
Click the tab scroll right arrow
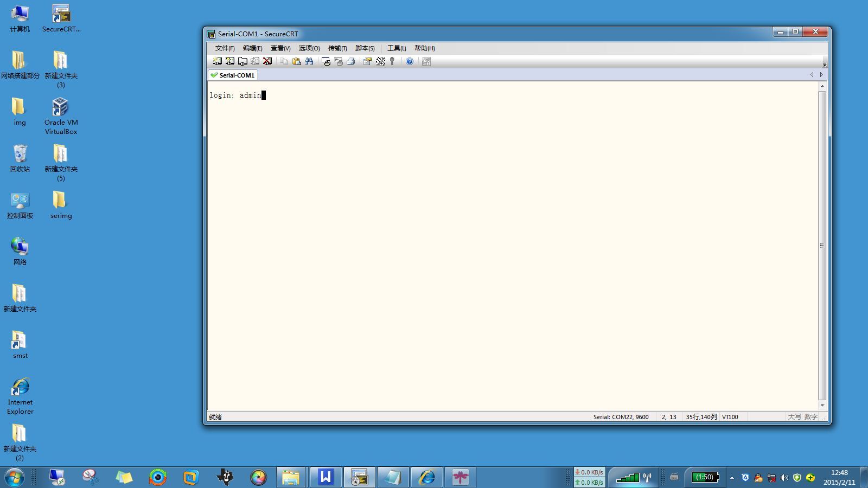pos(821,75)
